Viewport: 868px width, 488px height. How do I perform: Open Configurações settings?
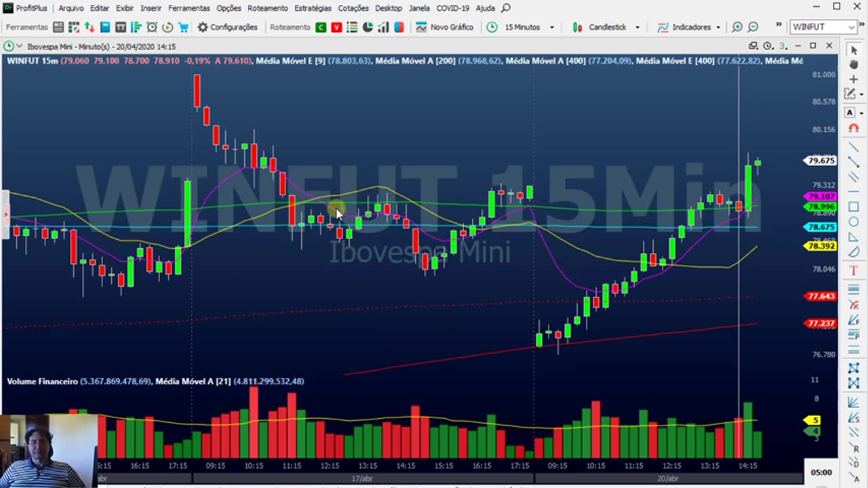[227, 27]
